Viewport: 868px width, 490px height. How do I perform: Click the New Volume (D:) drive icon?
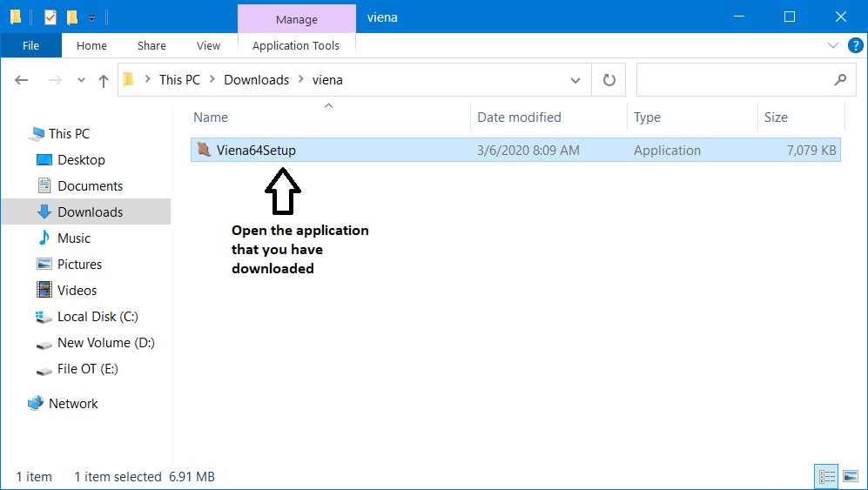pyautogui.click(x=44, y=346)
